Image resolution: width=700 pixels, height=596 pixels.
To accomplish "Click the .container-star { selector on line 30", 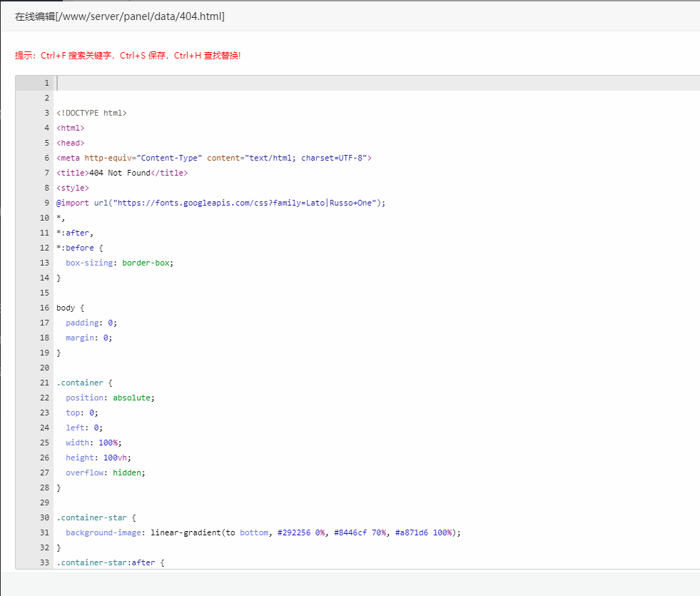I will (x=96, y=518).
